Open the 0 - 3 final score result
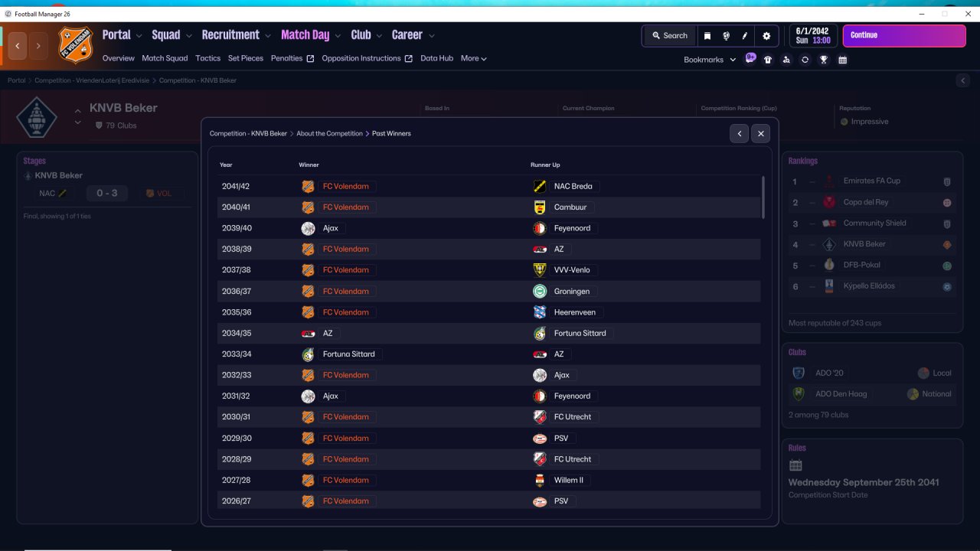 pyautogui.click(x=107, y=194)
